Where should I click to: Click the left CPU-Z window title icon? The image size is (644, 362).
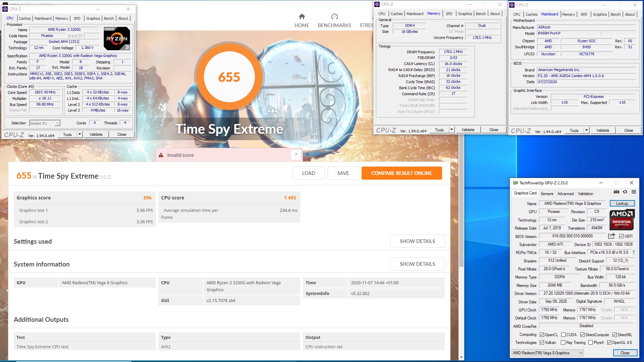(x=5, y=9)
